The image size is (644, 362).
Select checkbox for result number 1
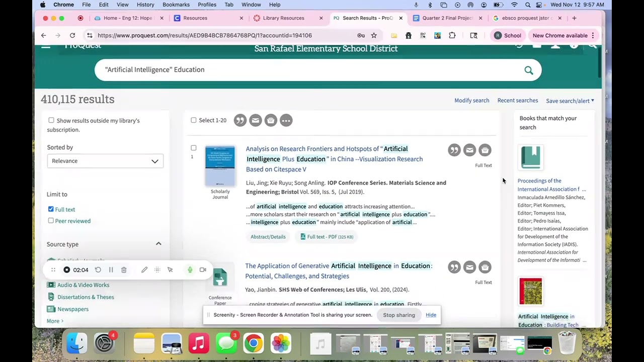point(194,148)
